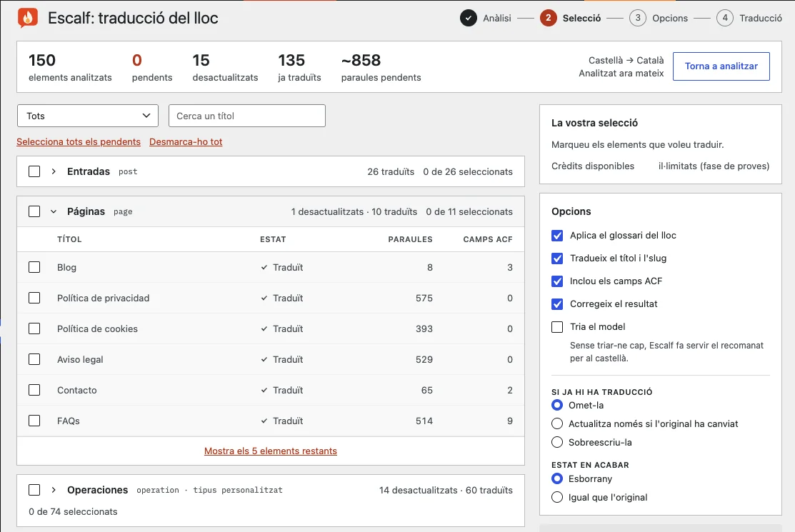Image resolution: width=795 pixels, height=532 pixels.
Task: Click the 15 desactualitzats statistic
Action: pyautogui.click(x=225, y=67)
